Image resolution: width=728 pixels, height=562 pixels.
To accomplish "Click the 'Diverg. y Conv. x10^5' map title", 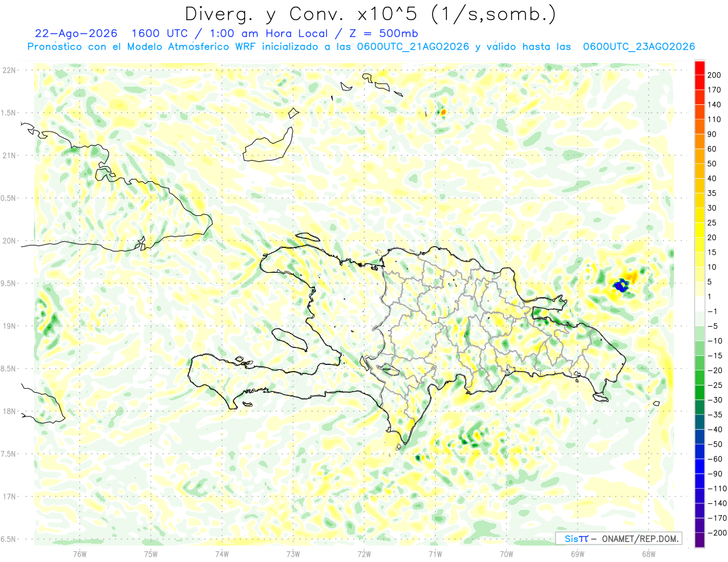I will click(370, 13).
